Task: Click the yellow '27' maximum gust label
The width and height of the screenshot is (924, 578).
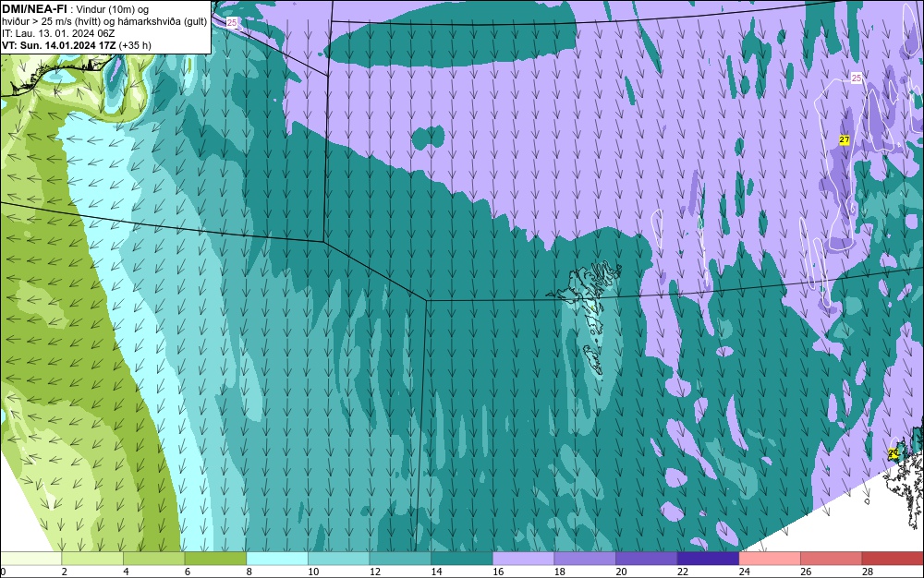Action: click(845, 139)
